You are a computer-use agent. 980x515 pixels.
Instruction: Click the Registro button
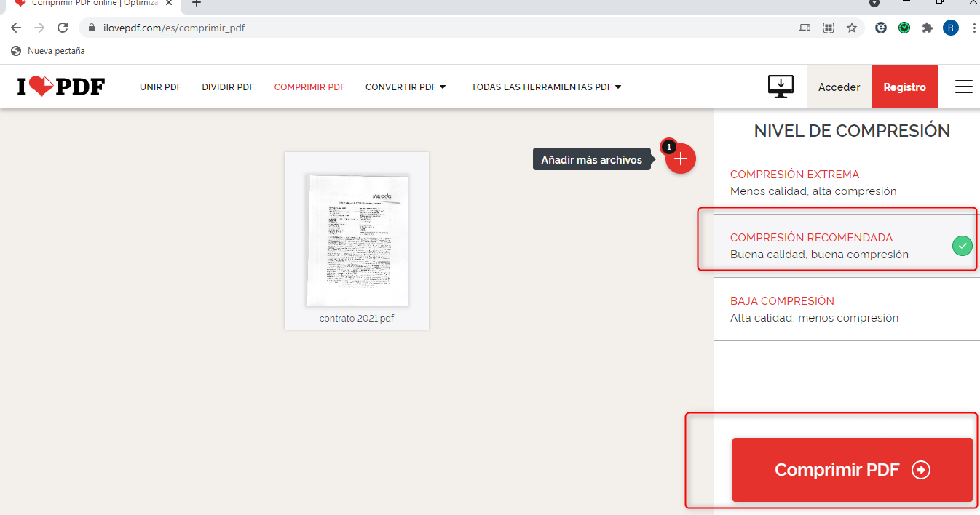click(x=904, y=87)
